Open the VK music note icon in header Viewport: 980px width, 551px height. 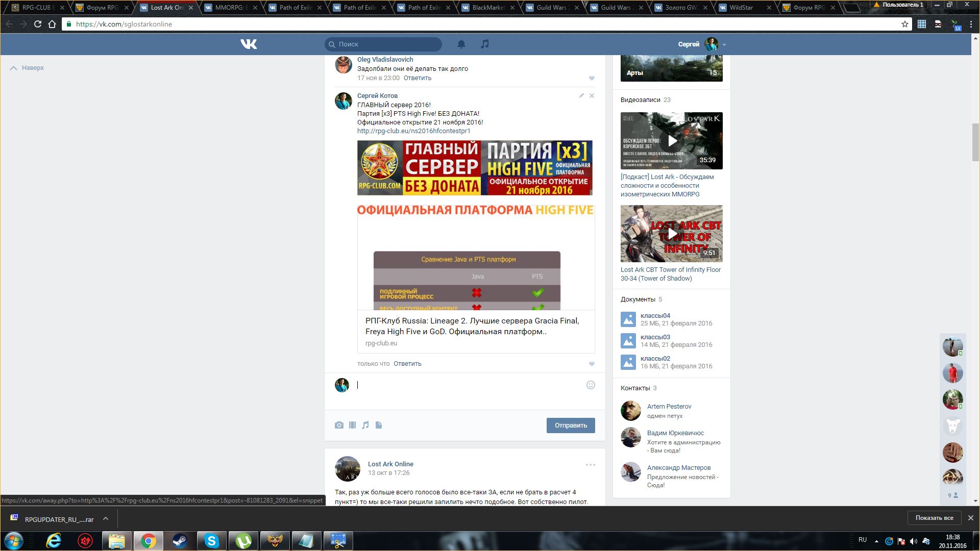coord(485,44)
